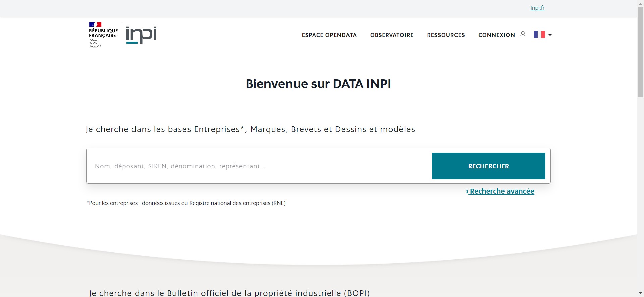Click the vertical scrollbar thumb

(x=640, y=52)
